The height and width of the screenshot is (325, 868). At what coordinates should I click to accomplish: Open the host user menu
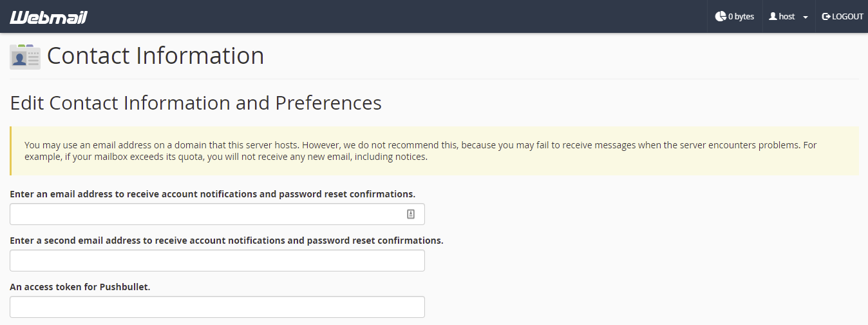point(789,17)
